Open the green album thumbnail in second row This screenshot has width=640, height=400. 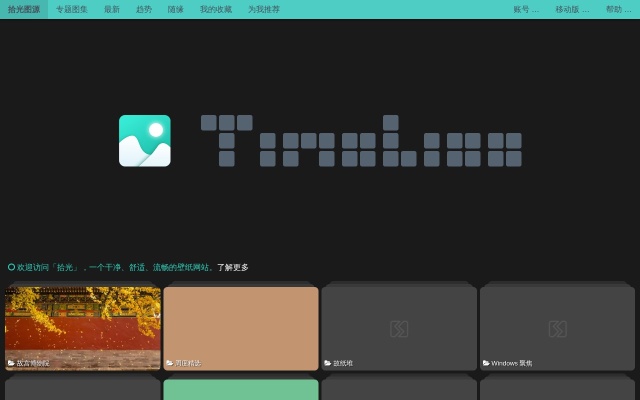(241, 390)
